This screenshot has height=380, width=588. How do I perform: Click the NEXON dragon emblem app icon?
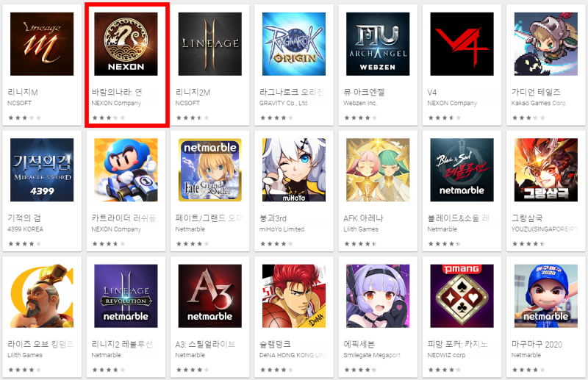(126, 44)
